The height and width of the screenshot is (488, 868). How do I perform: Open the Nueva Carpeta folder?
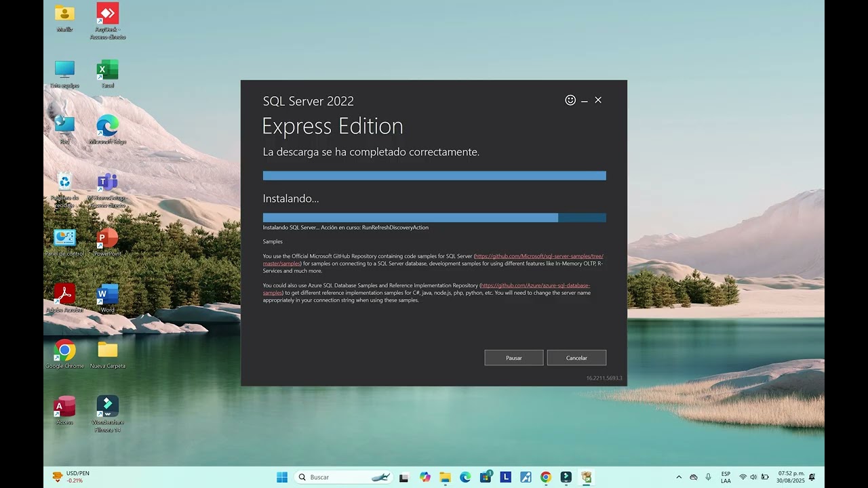(x=108, y=354)
